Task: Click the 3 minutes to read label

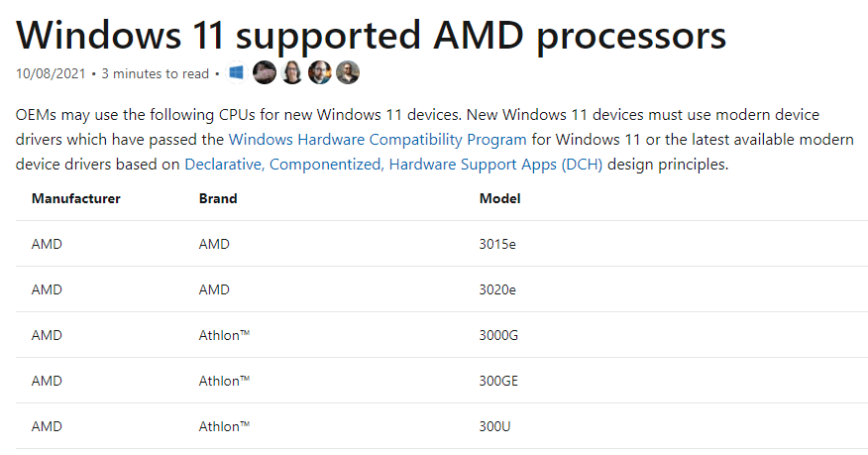Action: point(155,73)
